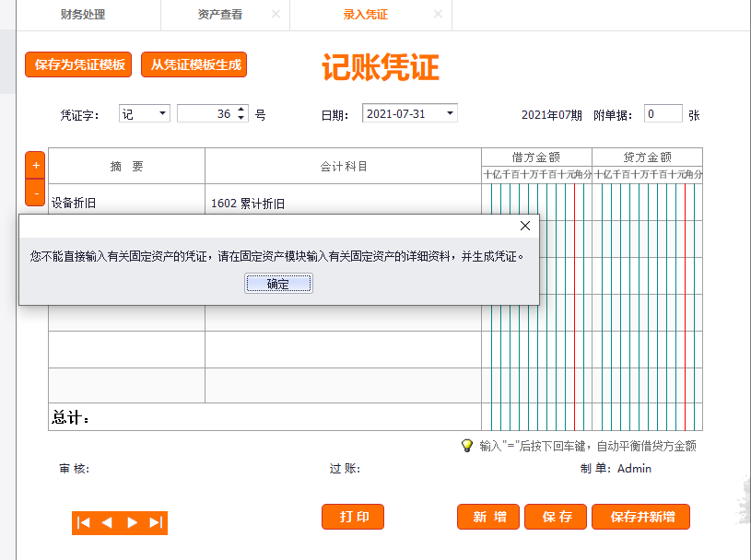Go to previous voucher record arrow
The height and width of the screenshot is (560, 751).
[x=107, y=523]
